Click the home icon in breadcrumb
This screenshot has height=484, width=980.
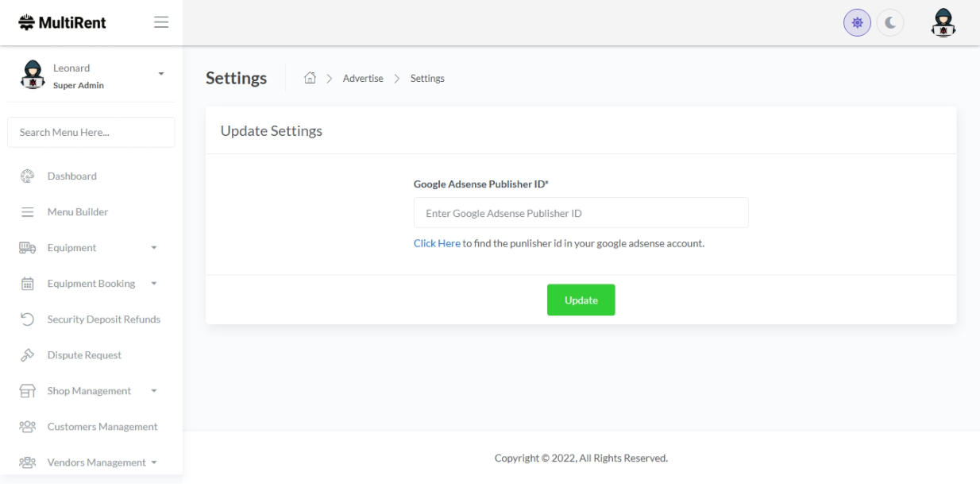[x=311, y=78]
